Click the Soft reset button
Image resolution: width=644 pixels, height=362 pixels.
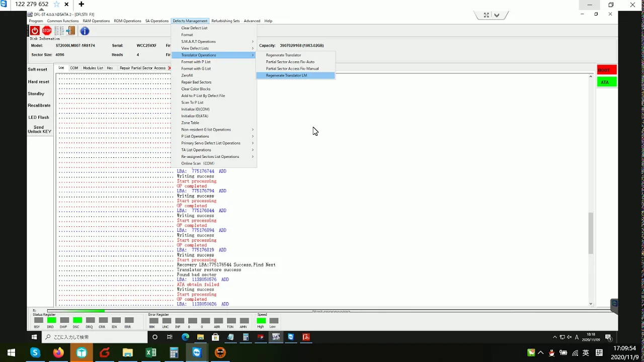pos(38,69)
